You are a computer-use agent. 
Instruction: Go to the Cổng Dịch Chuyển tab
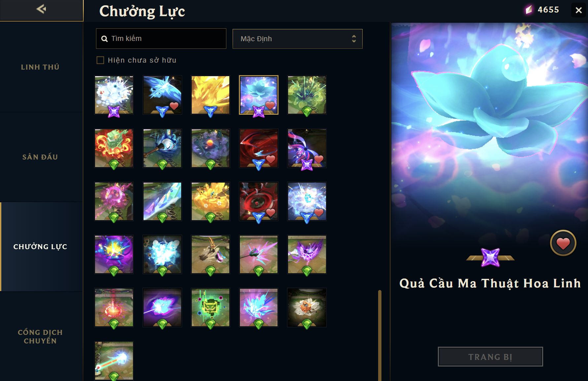(x=40, y=337)
